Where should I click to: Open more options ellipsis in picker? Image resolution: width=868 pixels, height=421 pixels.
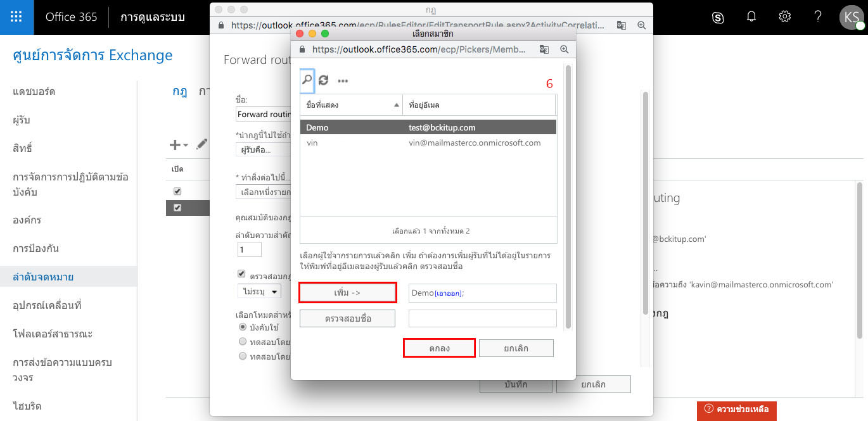343,81
